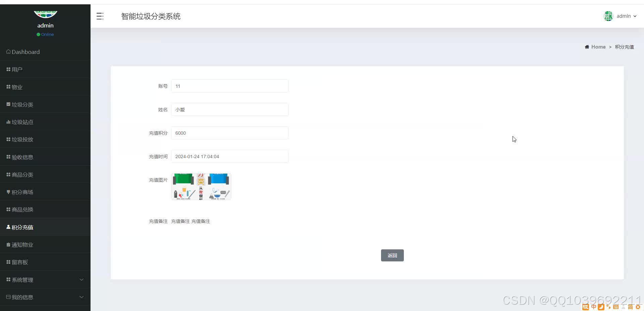Click the 积分充值 breadcrumb link
The width and height of the screenshot is (644, 311).
tap(624, 47)
